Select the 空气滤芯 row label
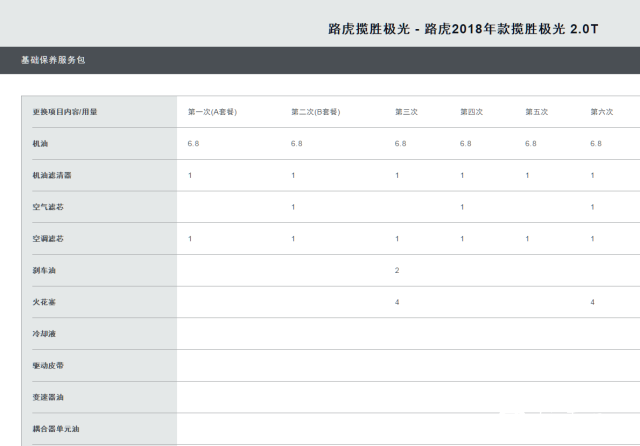The image size is (640, 446). (48, 207)
